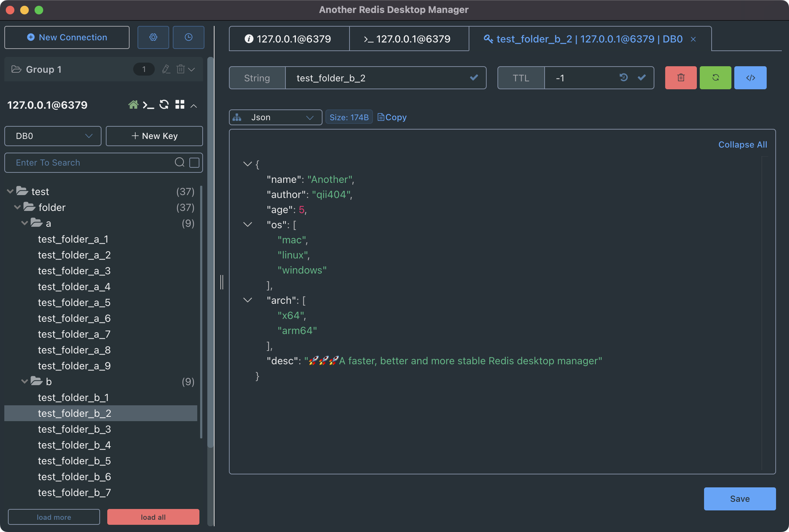Collapse the 127.0.0.1@6379 connection chevron
The image size is (789, 532).
coord(194,106)
